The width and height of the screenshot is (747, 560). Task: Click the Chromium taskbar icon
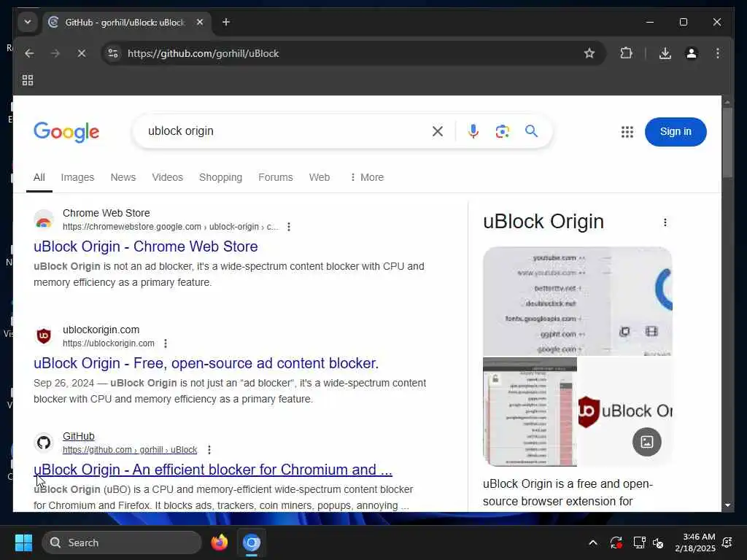[x=252, y=542]
